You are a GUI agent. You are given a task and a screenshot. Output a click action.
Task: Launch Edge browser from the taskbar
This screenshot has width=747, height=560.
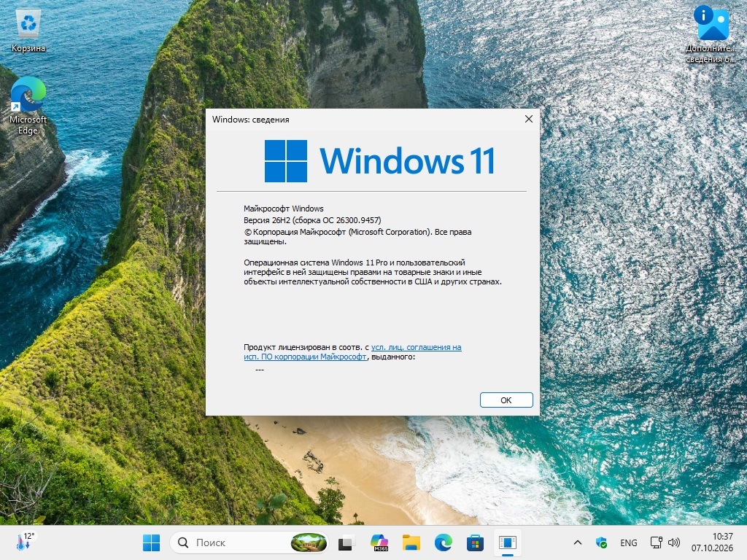coord(443,542)
